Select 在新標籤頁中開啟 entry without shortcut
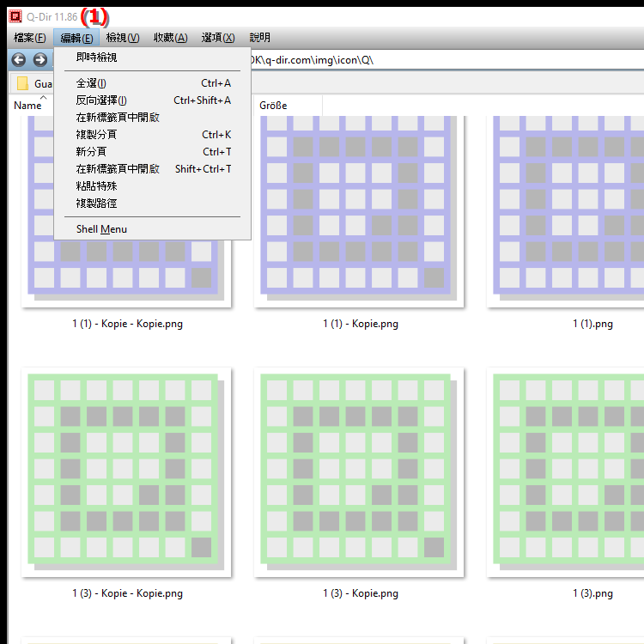644x644 pixels. 152,118
